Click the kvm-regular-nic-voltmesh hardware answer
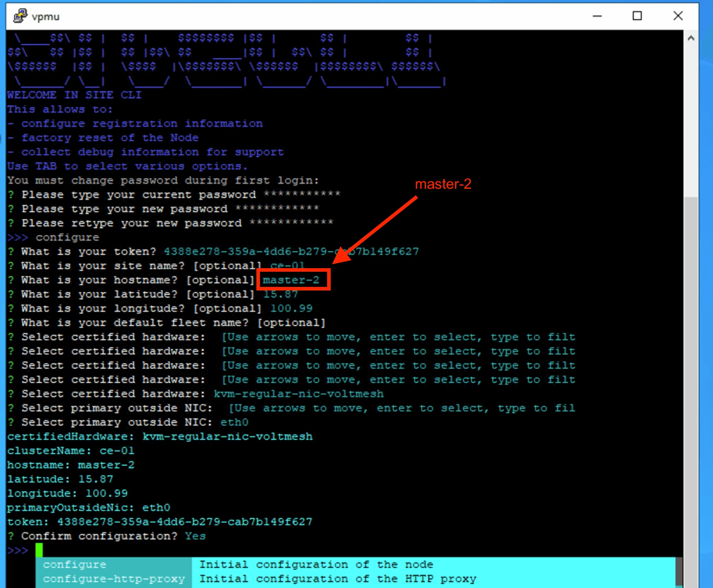 (298, 394)
